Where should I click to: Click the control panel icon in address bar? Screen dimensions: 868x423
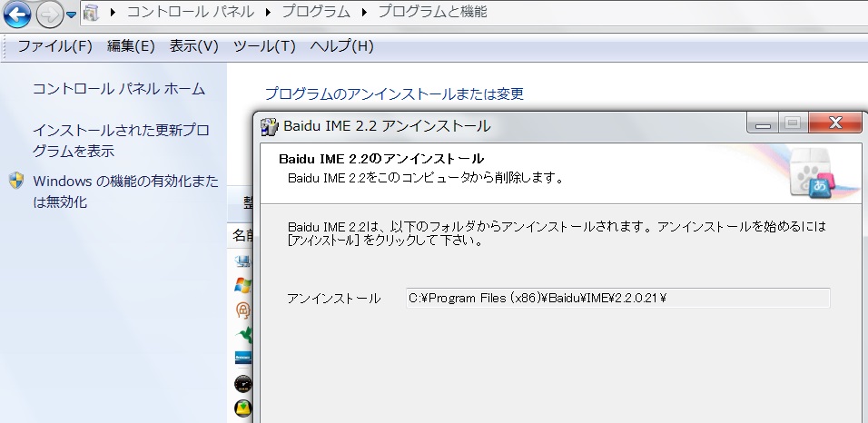(x=91, y=12)
